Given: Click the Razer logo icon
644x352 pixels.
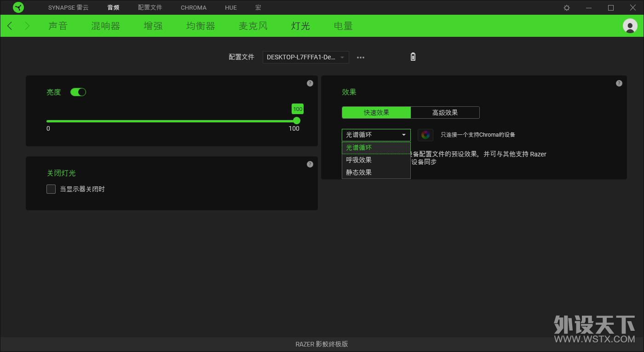Looking at the screenshot, I should 18,7.
